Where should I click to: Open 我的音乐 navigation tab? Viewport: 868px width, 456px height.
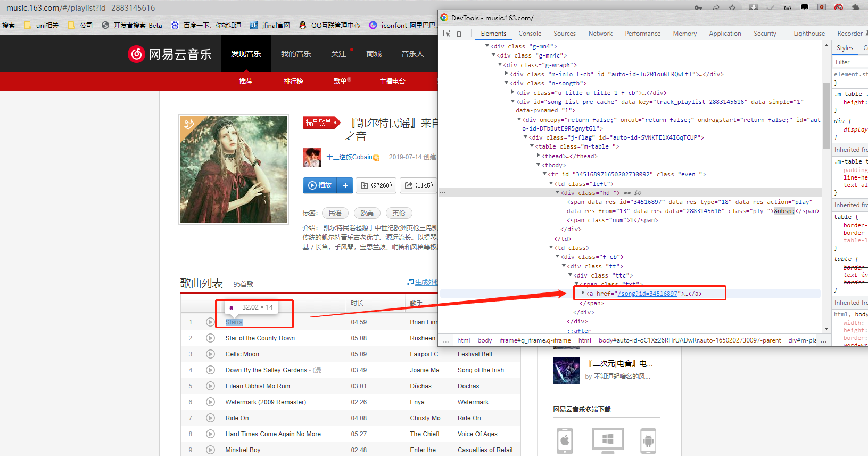(296, 54)
